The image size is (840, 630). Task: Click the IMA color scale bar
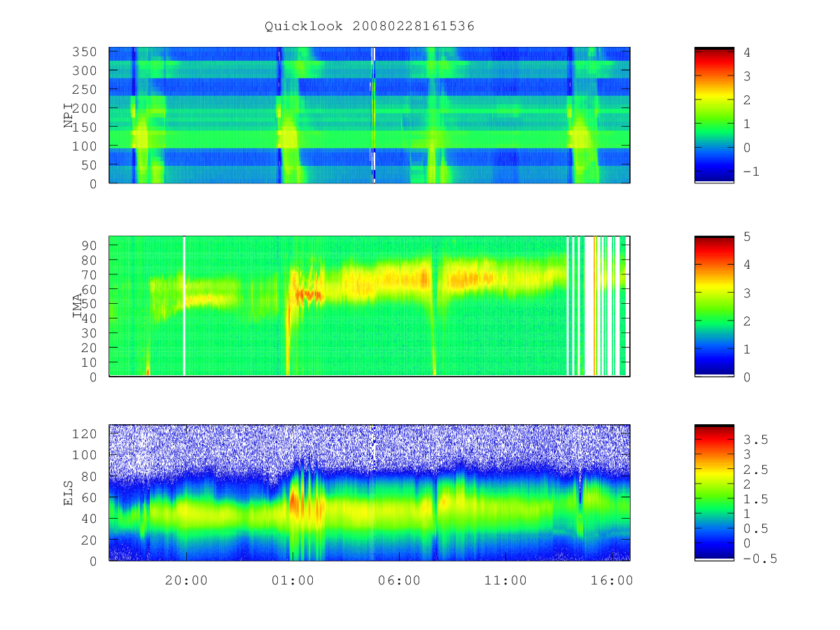(x=714, y=306)
